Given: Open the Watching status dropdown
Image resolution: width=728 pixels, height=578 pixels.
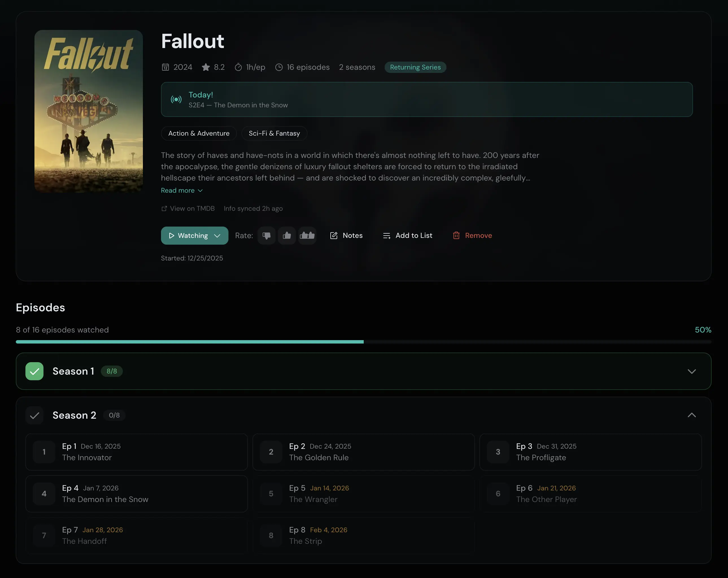Looking at the screenshot, I should (217, 235).
